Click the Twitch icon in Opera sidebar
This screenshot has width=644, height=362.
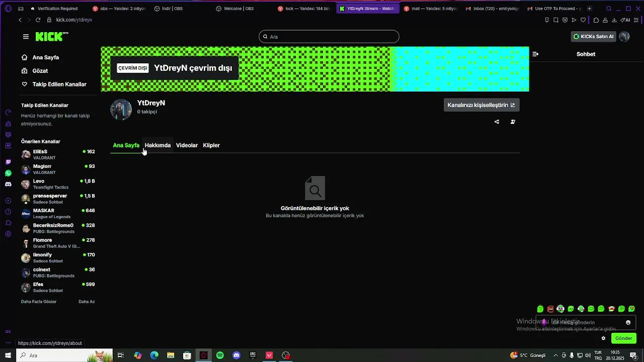click(x=8, y=162)
